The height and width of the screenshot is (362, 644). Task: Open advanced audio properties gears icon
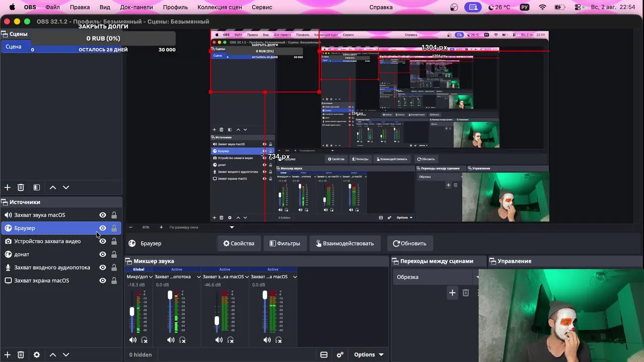[340, 354]
